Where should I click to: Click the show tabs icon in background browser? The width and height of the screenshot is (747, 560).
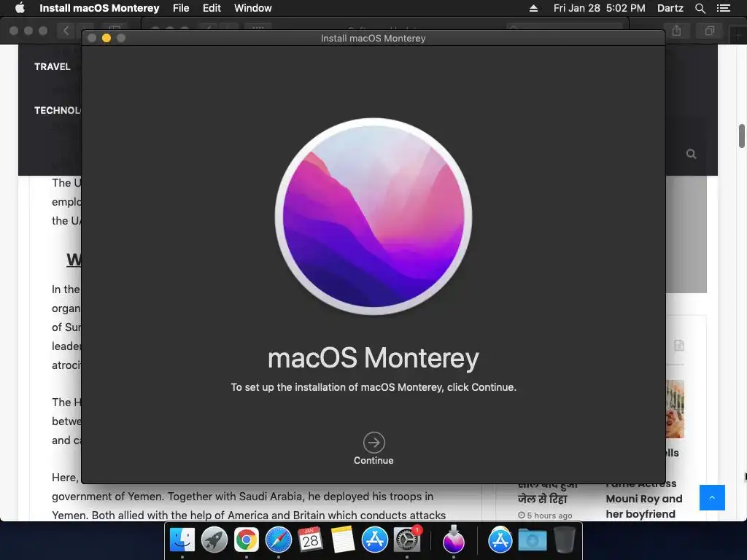709,31
